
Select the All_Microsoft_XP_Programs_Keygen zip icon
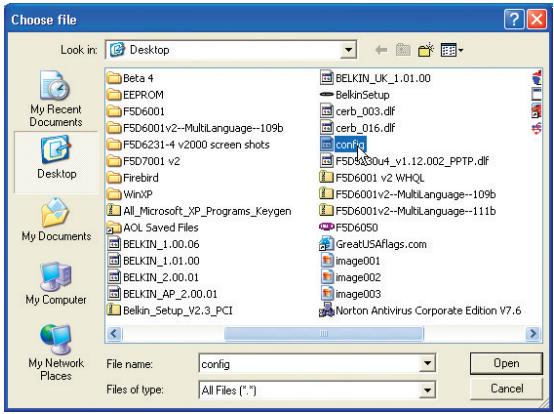tap(114, 211)
